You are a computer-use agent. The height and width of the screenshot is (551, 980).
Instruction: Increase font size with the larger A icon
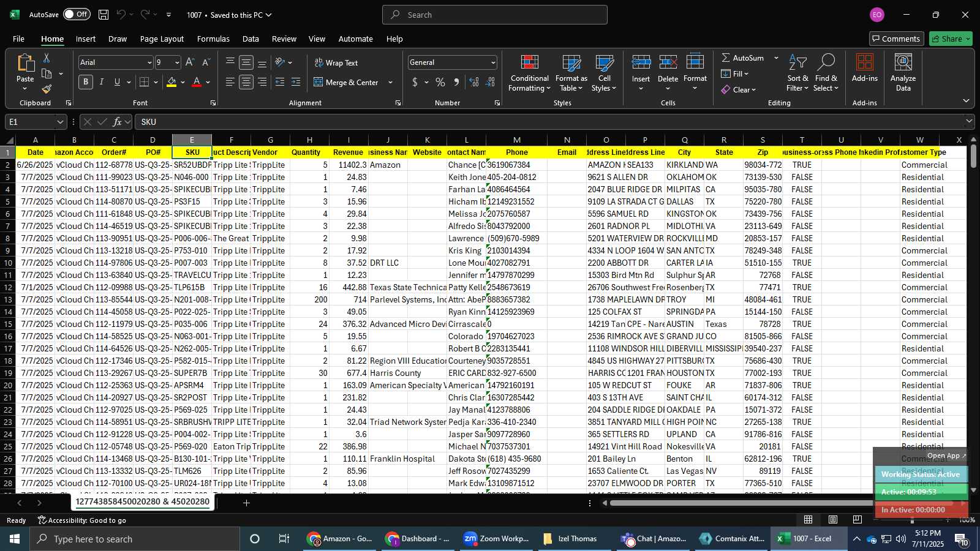[190, 62]
